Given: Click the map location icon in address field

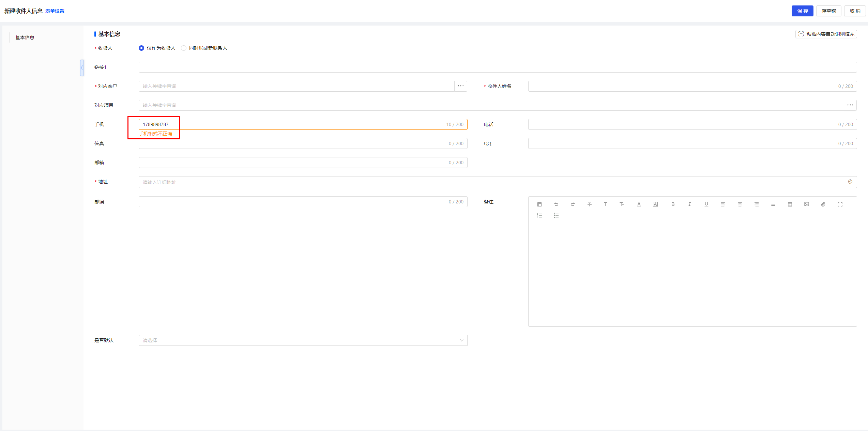Looking at the screenshot, I should [x=850, y=182].
